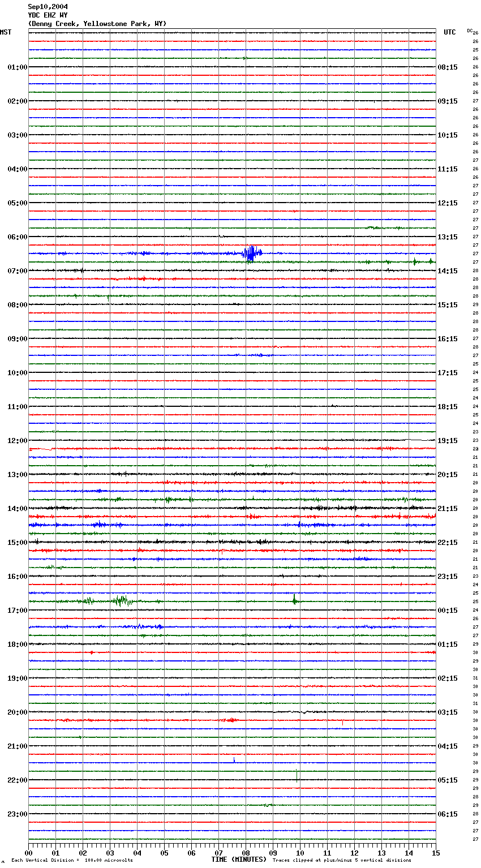
Task: Click the Each Vertical Division 100.00 microvolts note
Action: (72, 861)
